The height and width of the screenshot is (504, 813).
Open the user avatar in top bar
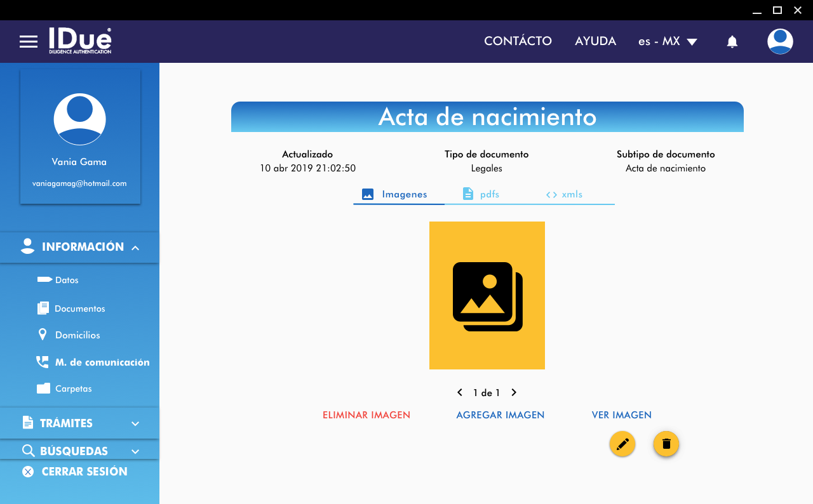coord(779,41)
